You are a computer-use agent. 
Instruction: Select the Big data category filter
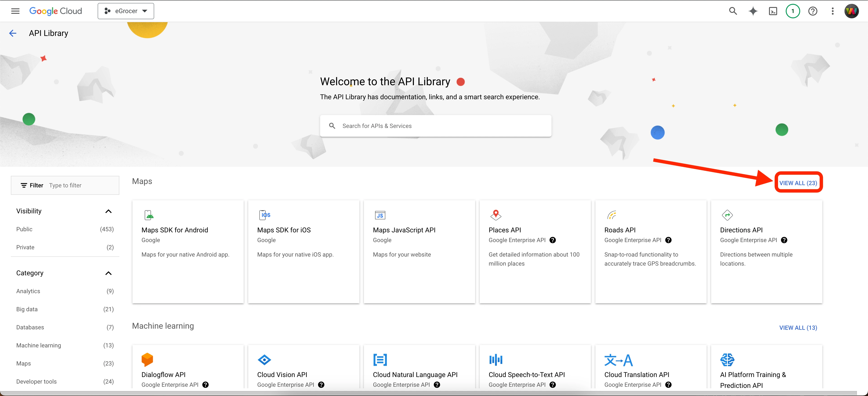[65, 309]
